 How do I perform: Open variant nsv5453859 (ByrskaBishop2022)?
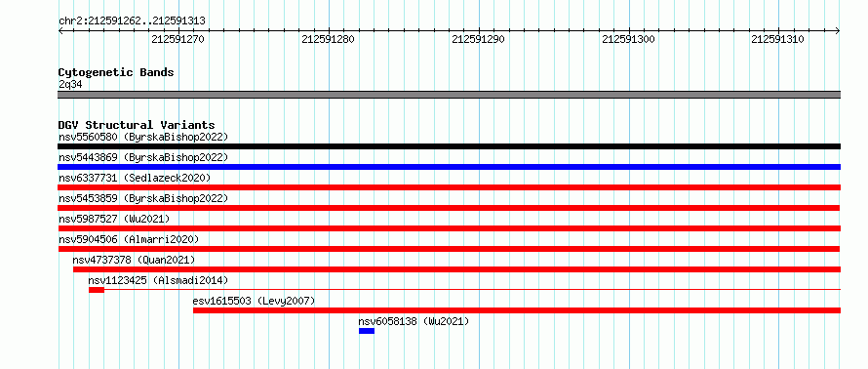pyautogui.click(x=143, y=198)
